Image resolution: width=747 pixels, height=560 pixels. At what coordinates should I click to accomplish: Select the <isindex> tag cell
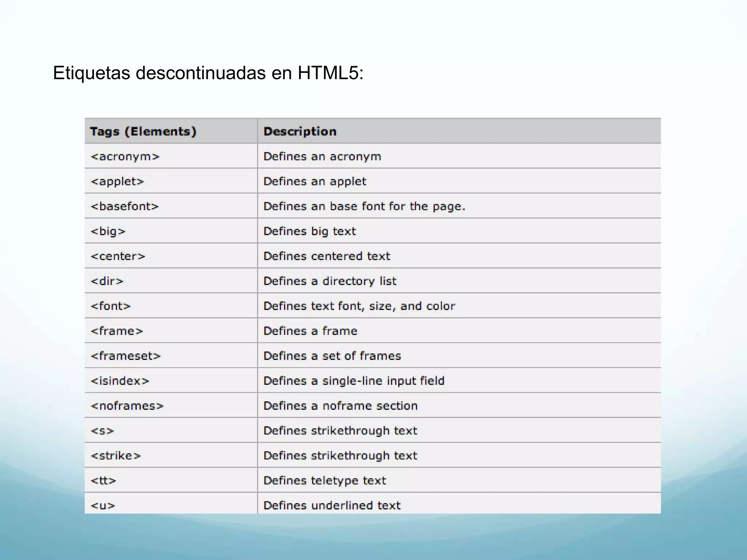[x=120, y=381]
